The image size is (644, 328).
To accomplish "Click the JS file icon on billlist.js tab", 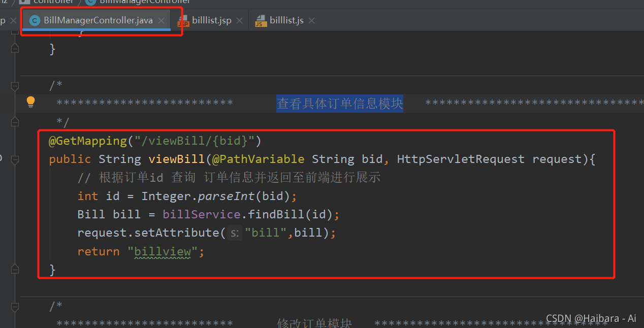I will pos(261,21).
